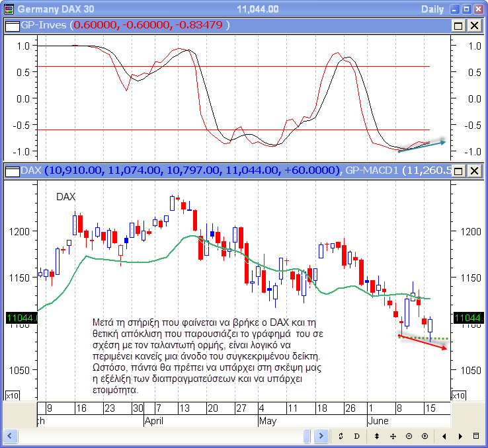Image resolution: width=488 pixels, height=448 pixels.
Task: Step to previous bar with left triangle
Action: click(444, 437)
